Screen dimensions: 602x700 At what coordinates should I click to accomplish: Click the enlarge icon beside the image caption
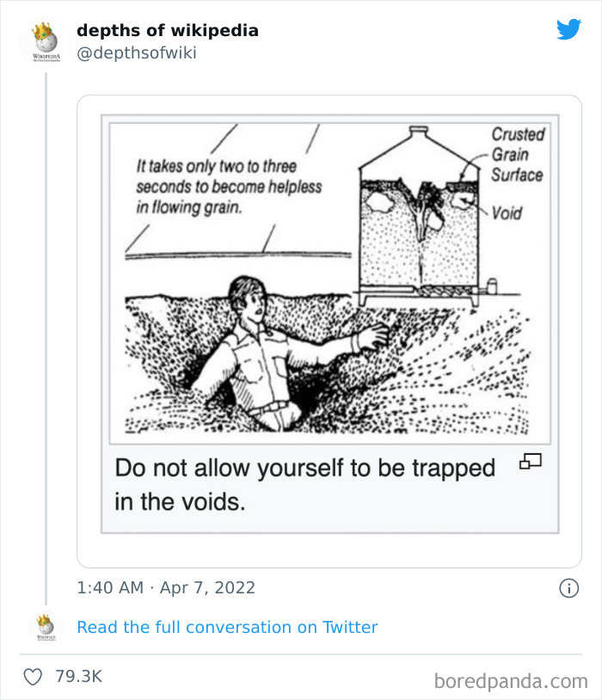coord(531,462)
